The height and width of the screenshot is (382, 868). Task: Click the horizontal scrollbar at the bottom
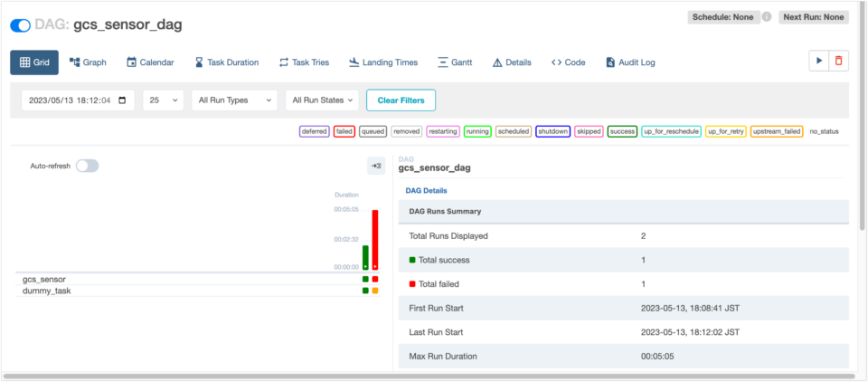429,375
